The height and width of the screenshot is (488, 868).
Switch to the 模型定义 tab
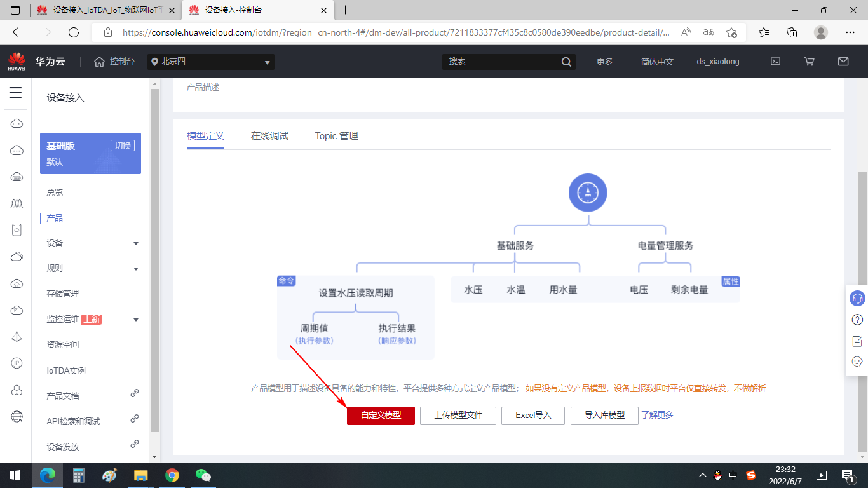coord(205,136)
